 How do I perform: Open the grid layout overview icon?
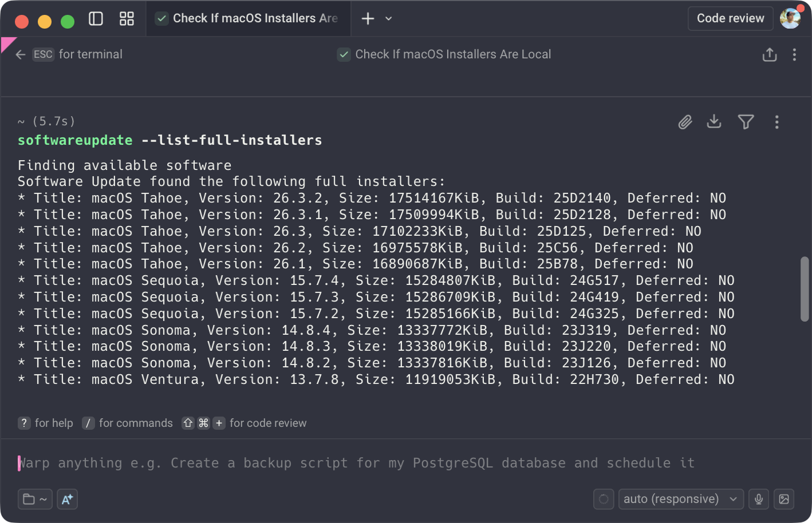pos(127,19)
